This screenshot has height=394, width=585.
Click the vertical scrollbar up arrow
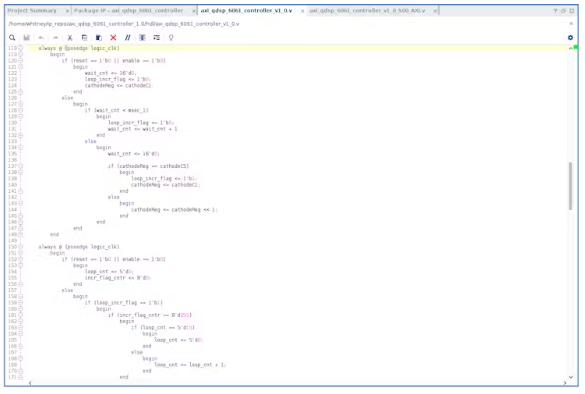[570, 49]
